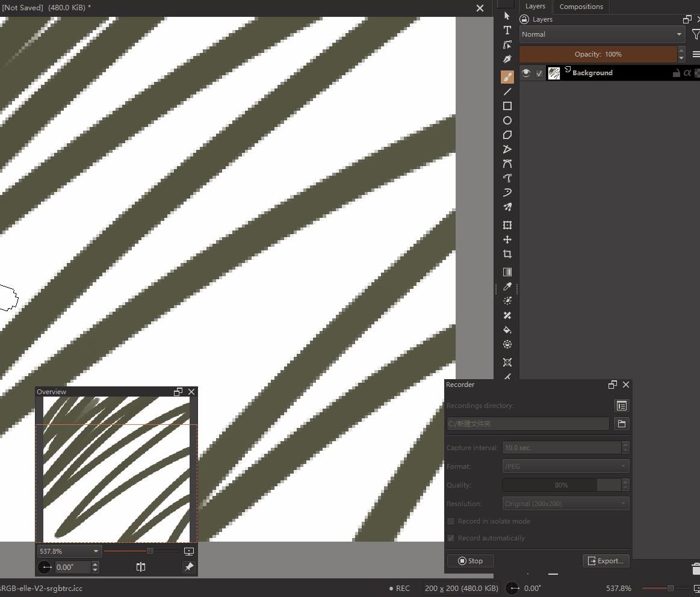Pick the Fill bucket tool

[x=507, y=330]
